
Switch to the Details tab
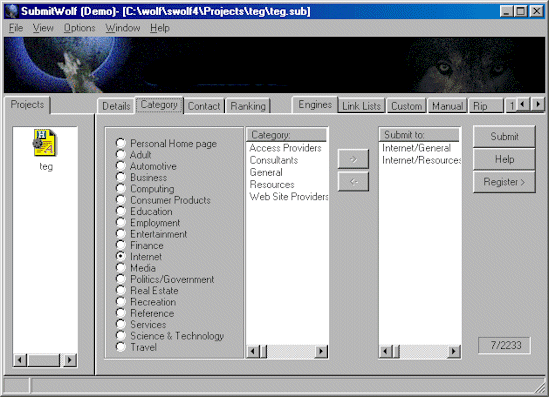[116, 106]
